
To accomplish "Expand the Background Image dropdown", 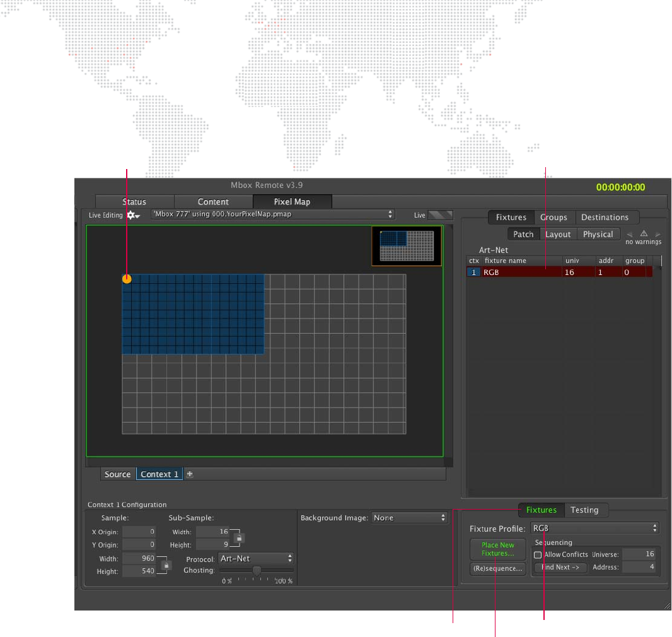I will [x=408, y=518].
